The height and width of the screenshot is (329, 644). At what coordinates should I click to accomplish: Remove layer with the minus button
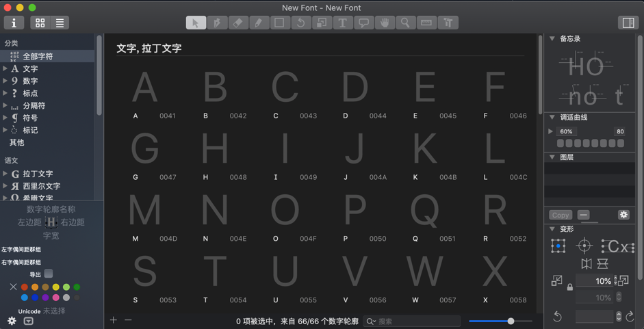point(583,215)
